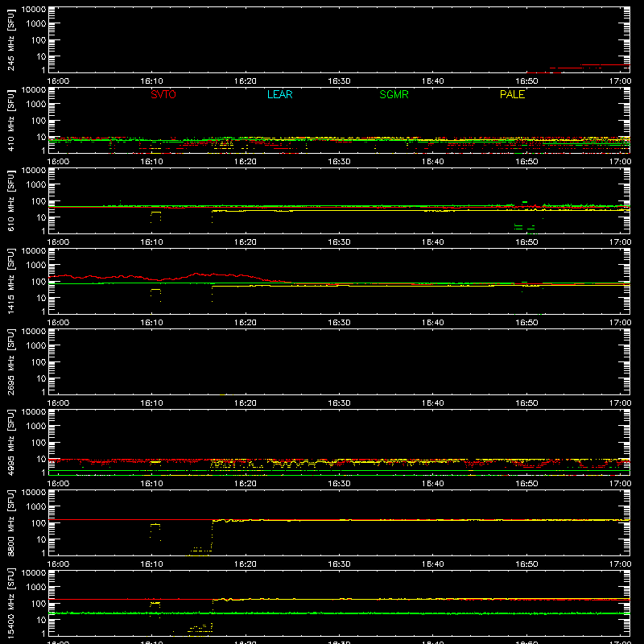Screen dimensions: 644x644
Task: Click the 16:00 time label below the 8800 MHz plot
Action: (58, 564)
